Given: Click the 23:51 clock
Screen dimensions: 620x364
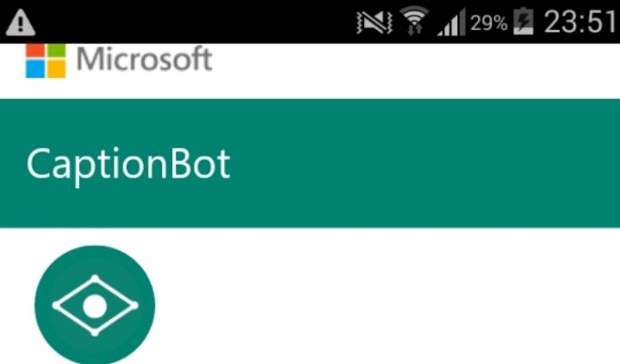Looking at the screenshot, I should point(580,22).
